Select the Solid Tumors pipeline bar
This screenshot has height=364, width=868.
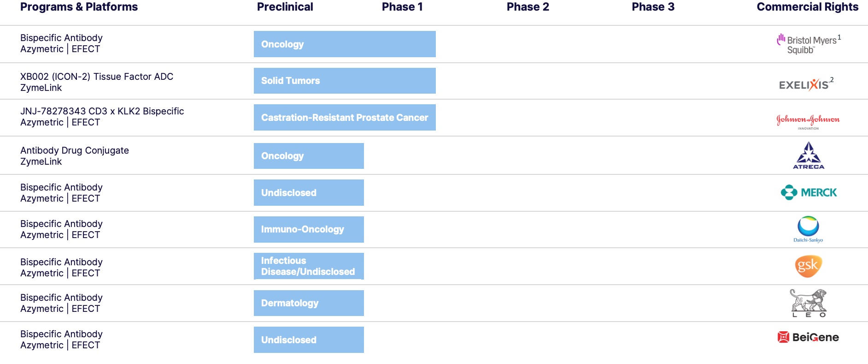coord(345,81)
